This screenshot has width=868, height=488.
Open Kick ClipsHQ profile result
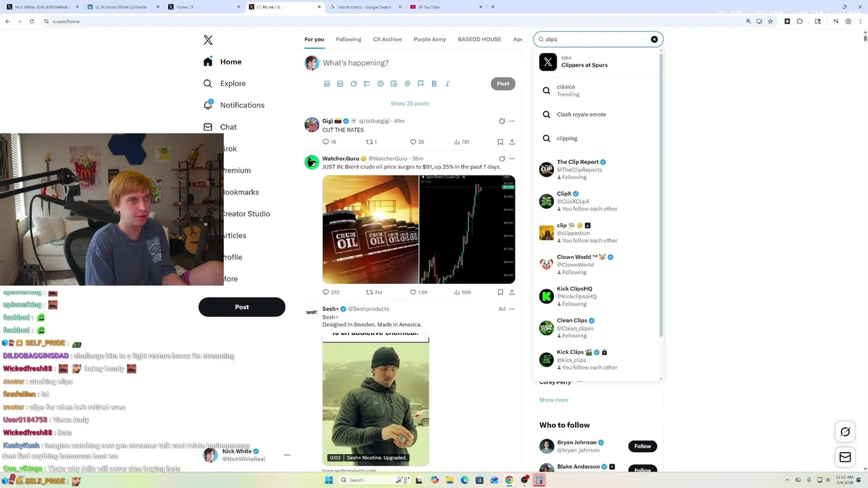[x=596, y=296]
